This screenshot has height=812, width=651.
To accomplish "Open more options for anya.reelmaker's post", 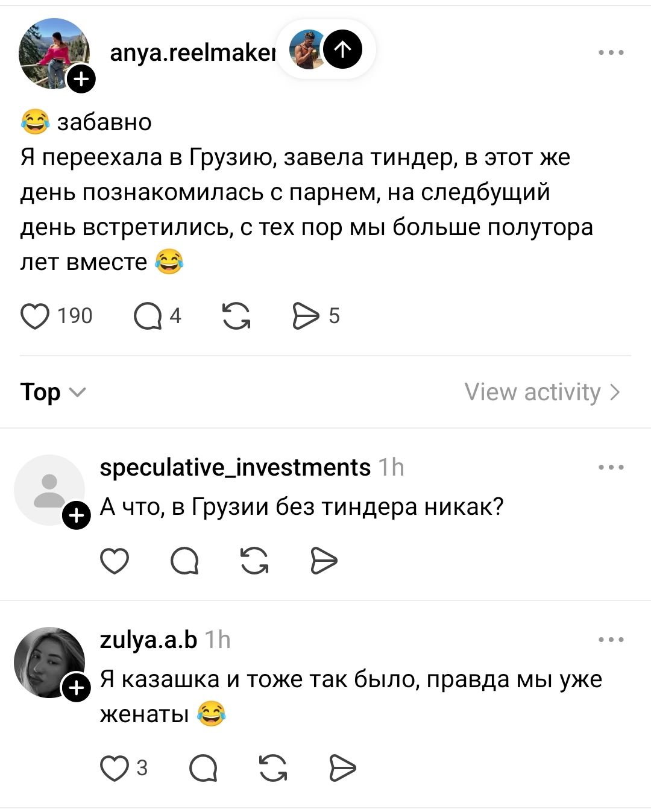I will coord(611,52).
